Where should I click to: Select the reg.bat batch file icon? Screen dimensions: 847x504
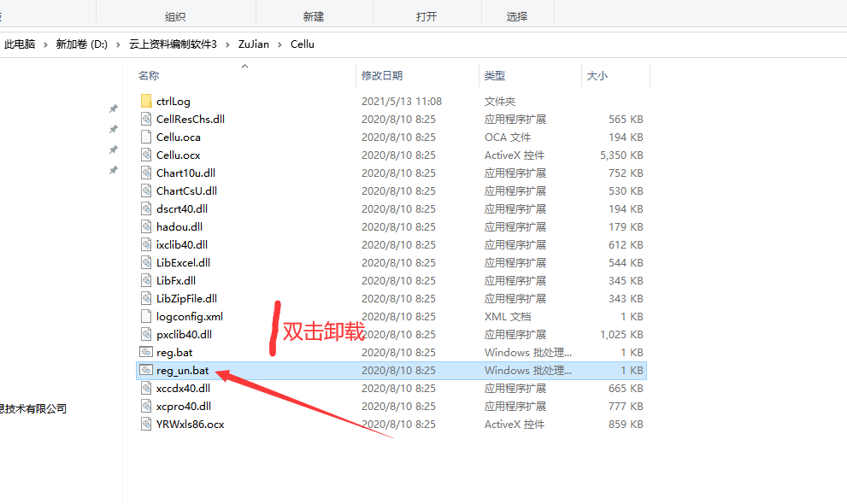tap(146, 353)
